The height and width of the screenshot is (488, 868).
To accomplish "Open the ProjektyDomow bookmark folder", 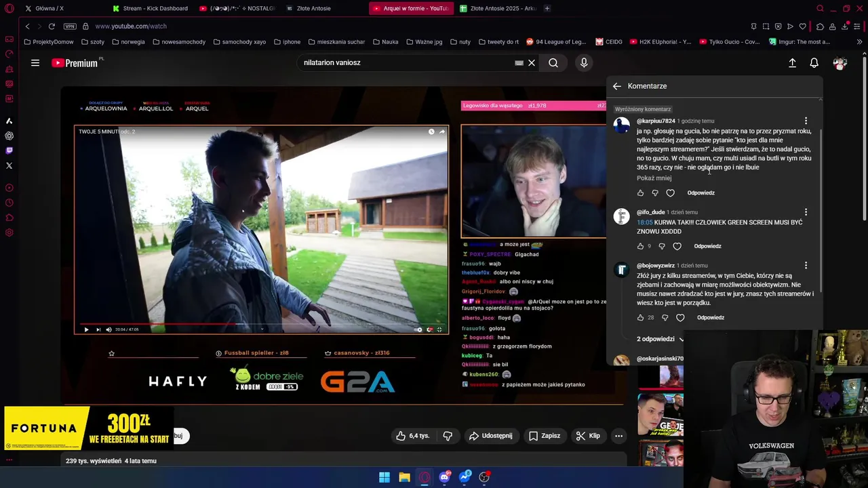I will 48,42.
